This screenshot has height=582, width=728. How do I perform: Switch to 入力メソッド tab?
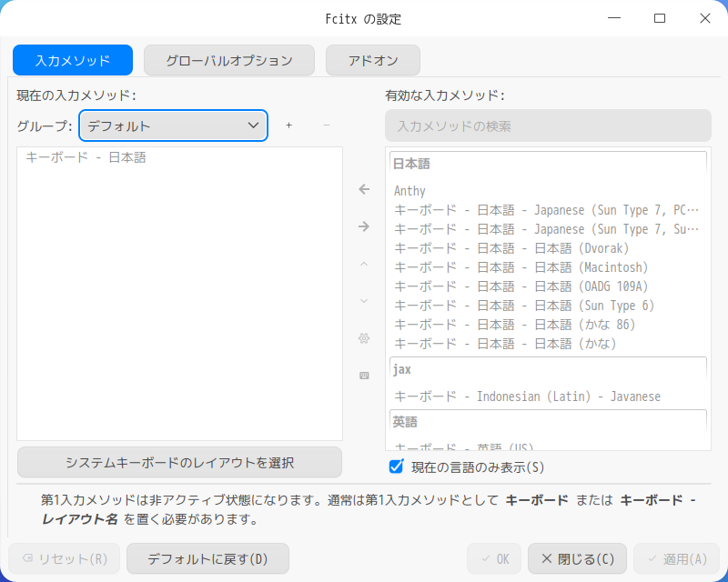tap(73, 60)
